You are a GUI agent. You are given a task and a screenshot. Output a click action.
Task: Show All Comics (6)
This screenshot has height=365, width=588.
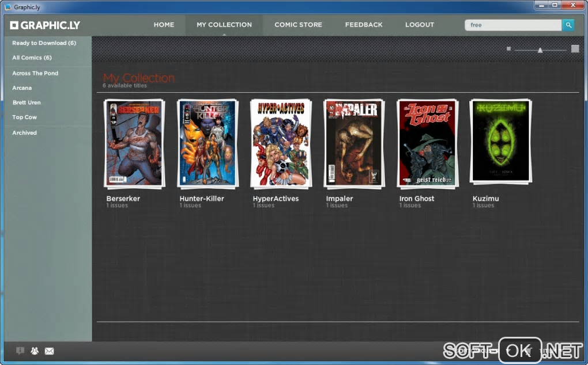click(x=32, y=58)
